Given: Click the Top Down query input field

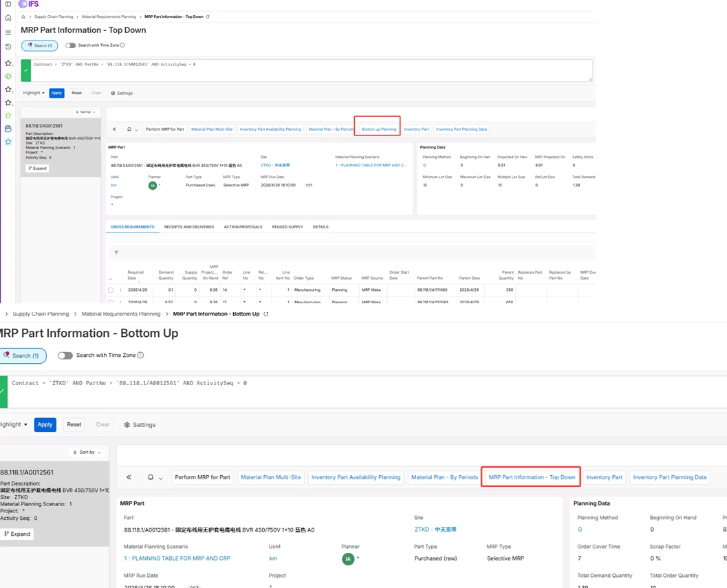Looking at the screenshot, I should (x=311, y=70).
